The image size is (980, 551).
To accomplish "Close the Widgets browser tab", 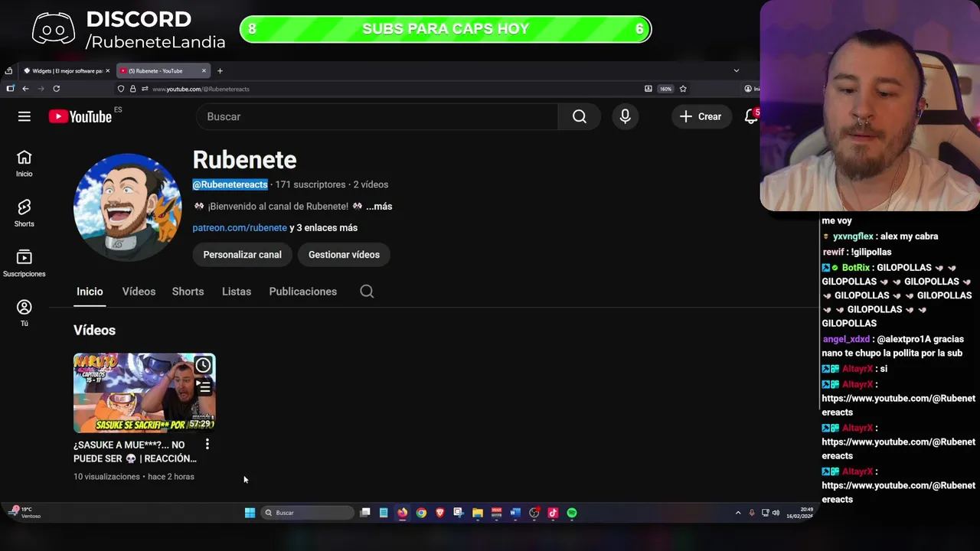I will click(x=107, y=71).
